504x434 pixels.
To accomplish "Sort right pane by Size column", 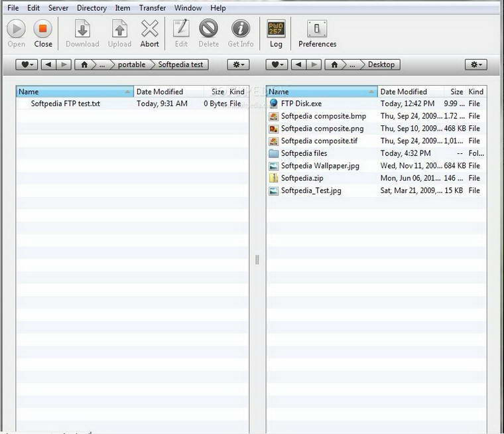I will [x=455, y=92].
